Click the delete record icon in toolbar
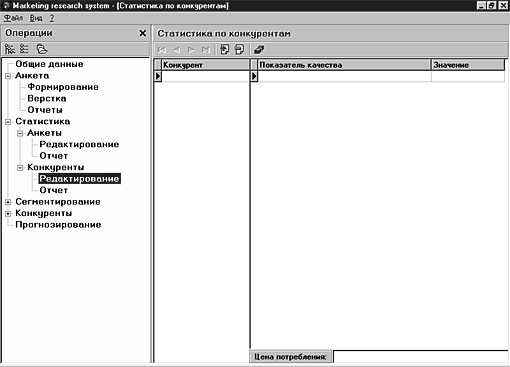Screen dimensions: 510x367 click(239, 50)
